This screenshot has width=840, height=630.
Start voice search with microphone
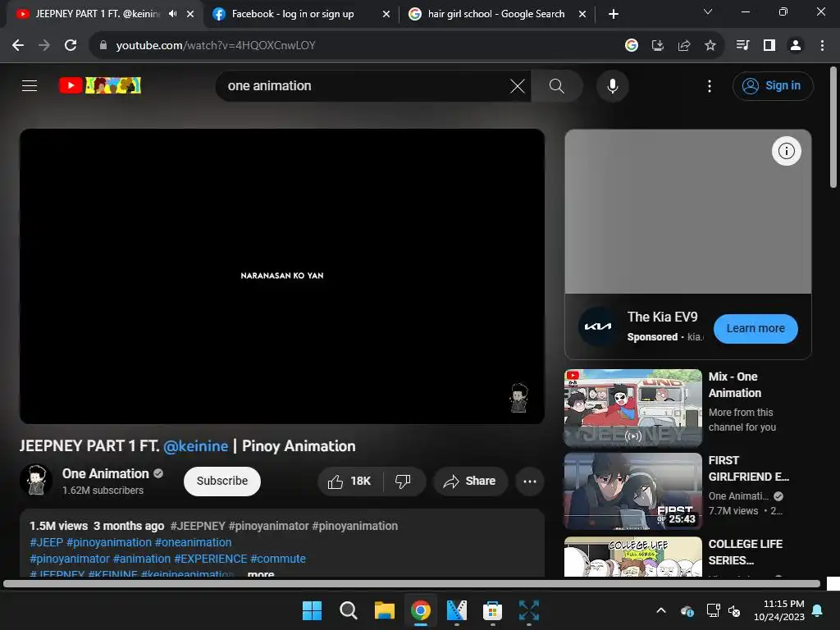pyautogui.click(x=612, y=85)
